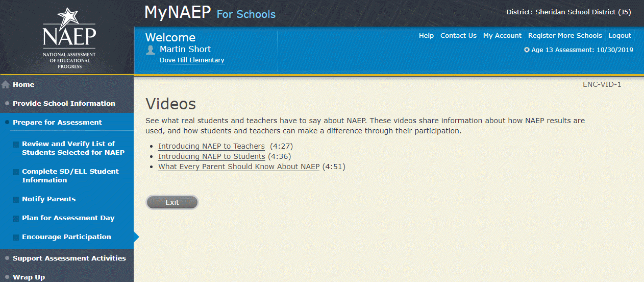Image resolution: width=644 pixels, height=282 pixels.
Task: Open the Help link
Action: pyautogui.click(x=426, y=36)
